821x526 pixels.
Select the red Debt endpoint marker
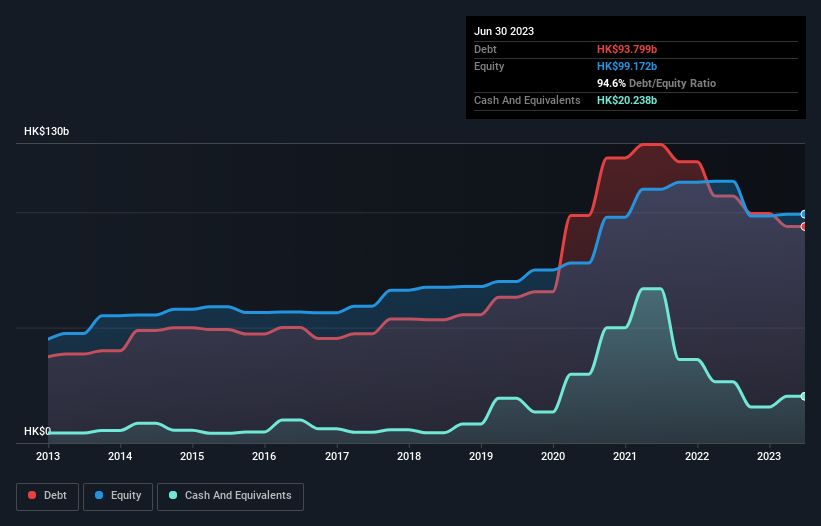point(804,227)
